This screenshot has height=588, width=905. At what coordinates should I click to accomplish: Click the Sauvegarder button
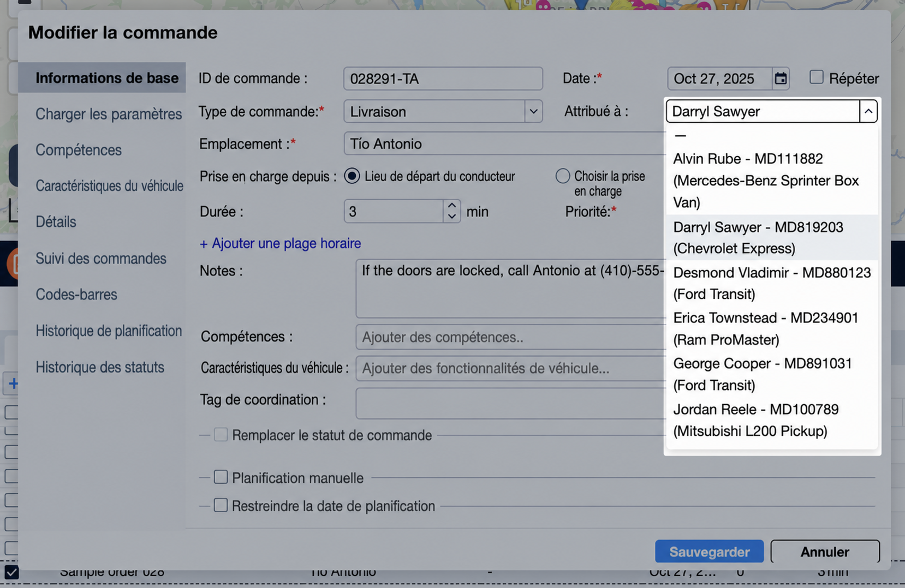[710, 551]
